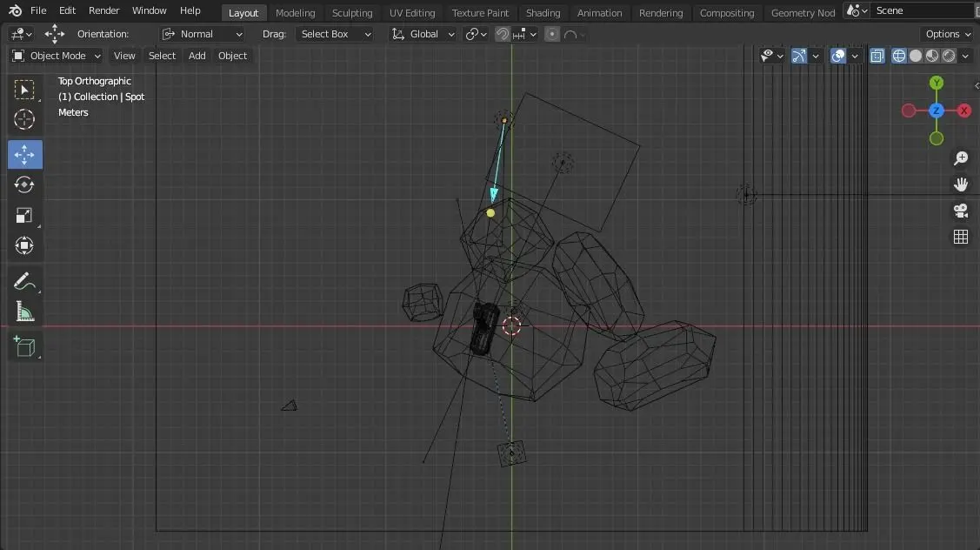Viewport: 980px width, 550px height.
Task: Open the File menu
Action: (38, 10)
